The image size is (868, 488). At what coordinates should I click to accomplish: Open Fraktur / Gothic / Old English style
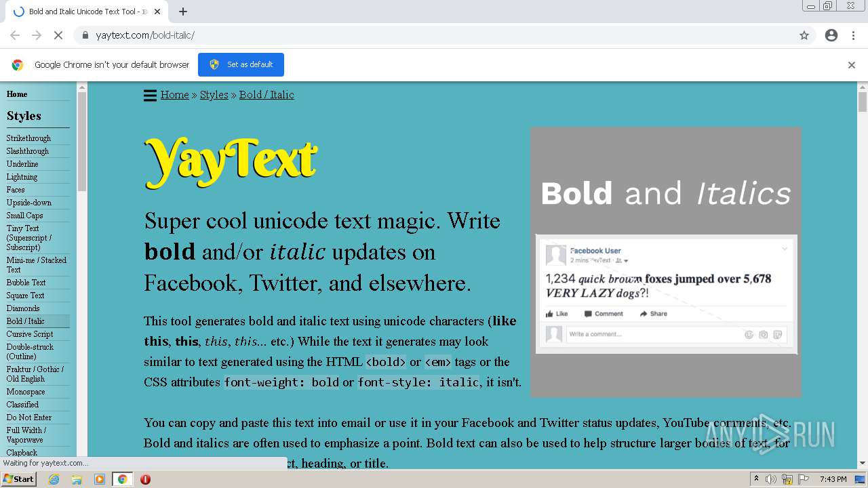click(35, 374)
